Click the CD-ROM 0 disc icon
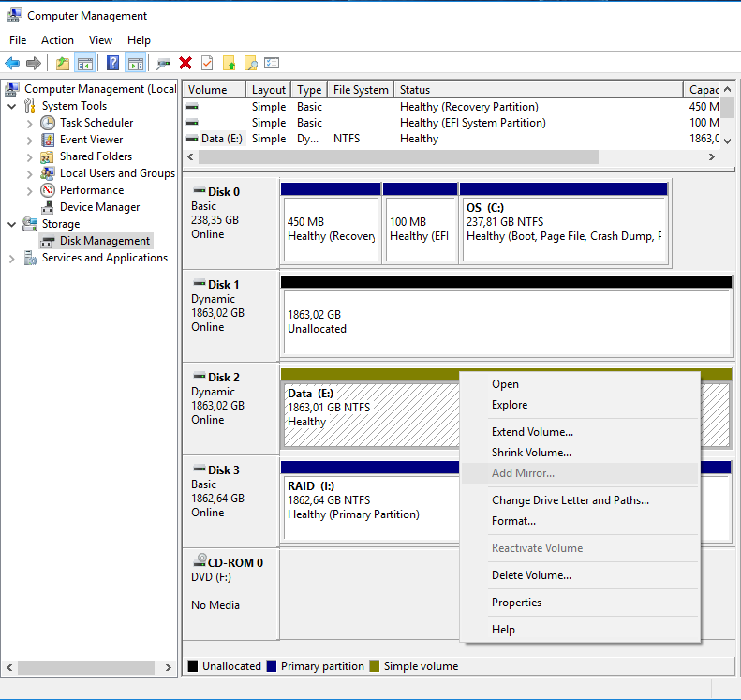This screenshot has height=700, width=741. [x=200, y=560]
